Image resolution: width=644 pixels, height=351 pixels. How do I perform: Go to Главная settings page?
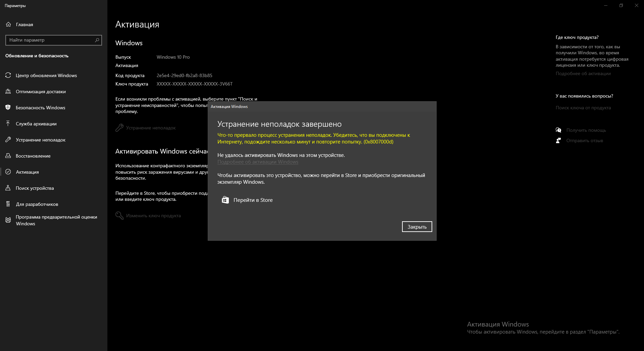click(x=54, y=24)
